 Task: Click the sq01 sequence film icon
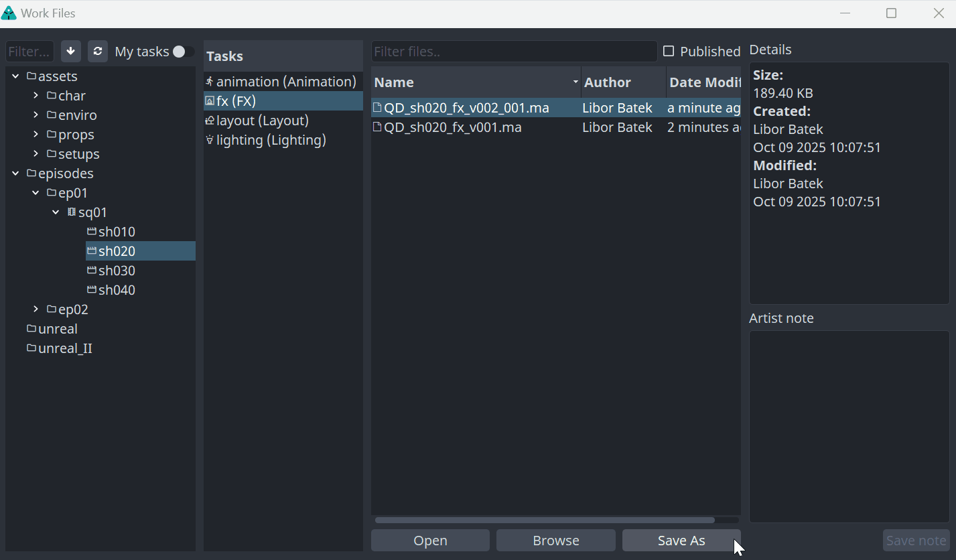(x=72, y=212)
